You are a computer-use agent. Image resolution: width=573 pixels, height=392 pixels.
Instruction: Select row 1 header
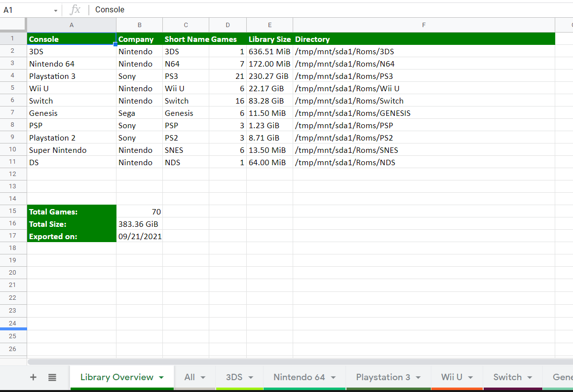pos(12,38)
